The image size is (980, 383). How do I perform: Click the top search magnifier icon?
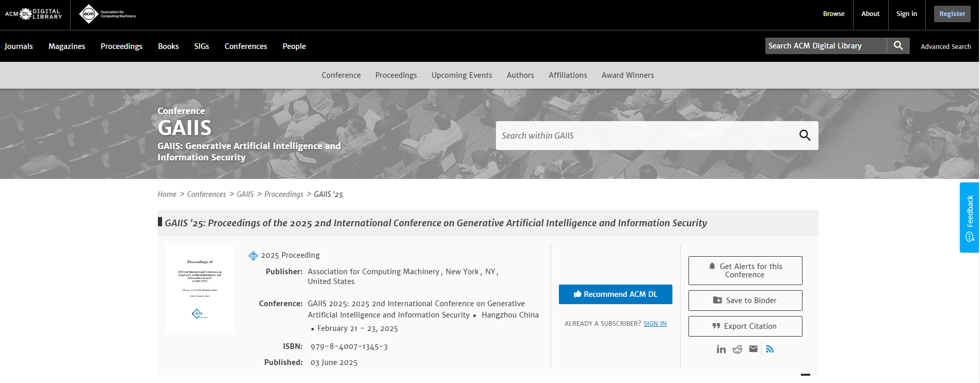pos(898,46)
